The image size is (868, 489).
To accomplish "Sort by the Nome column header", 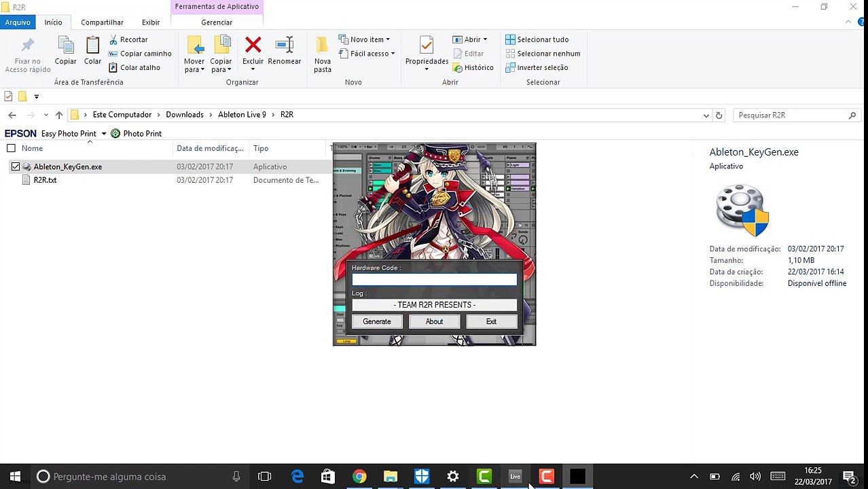I will point(32,148).
